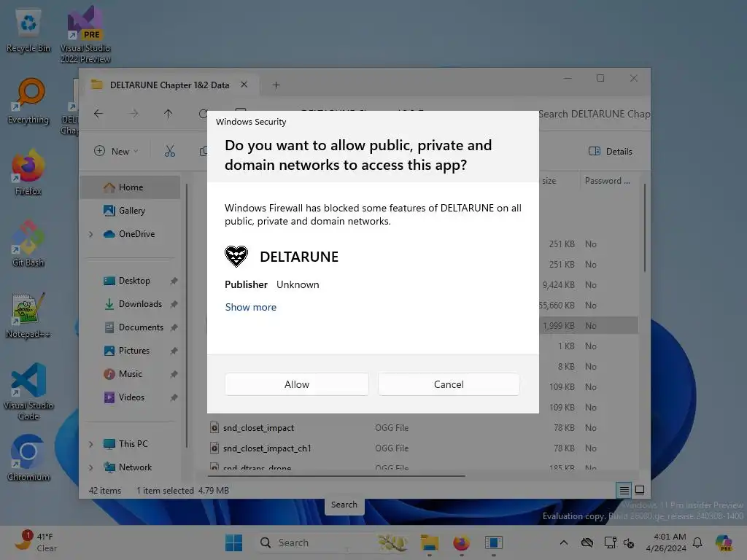Launch Visual Studio Code from desktop

click(x=28, y=392)
